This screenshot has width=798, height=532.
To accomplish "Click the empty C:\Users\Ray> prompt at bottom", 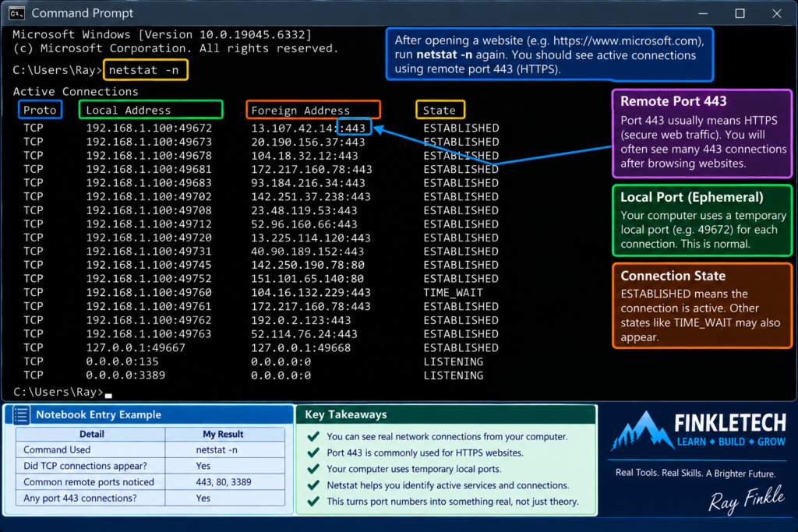I will pyautogui.click(x=62, y=392).
